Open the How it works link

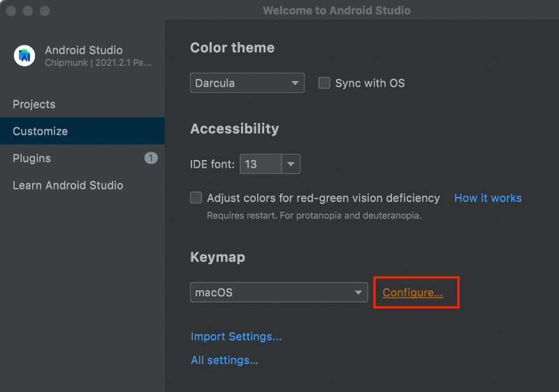click(488, 198)
